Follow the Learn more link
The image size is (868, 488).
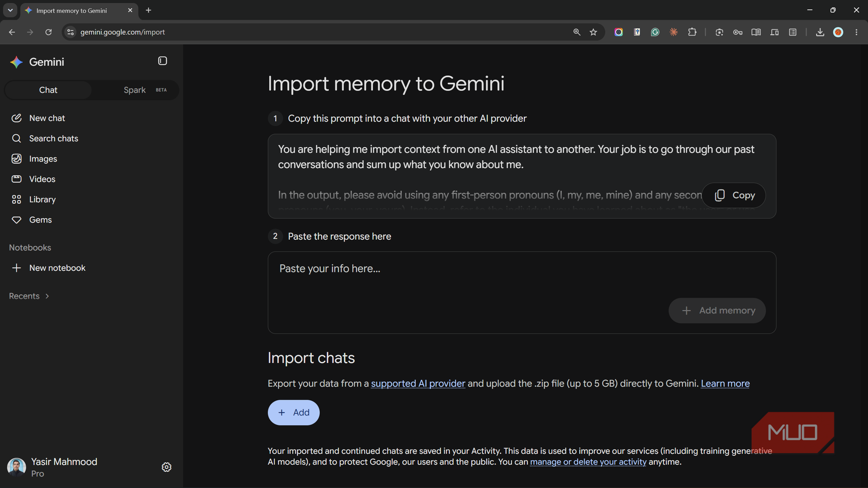coord(725,383)
